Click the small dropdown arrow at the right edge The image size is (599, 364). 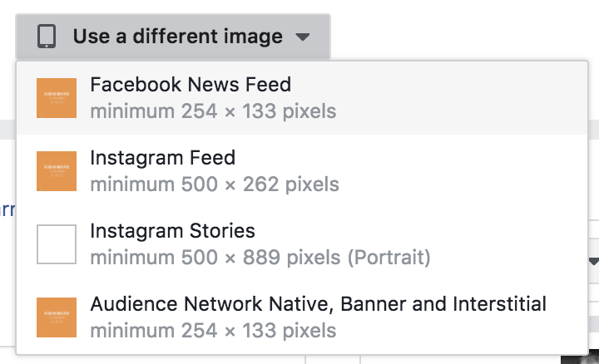click(x=594, y=262)
